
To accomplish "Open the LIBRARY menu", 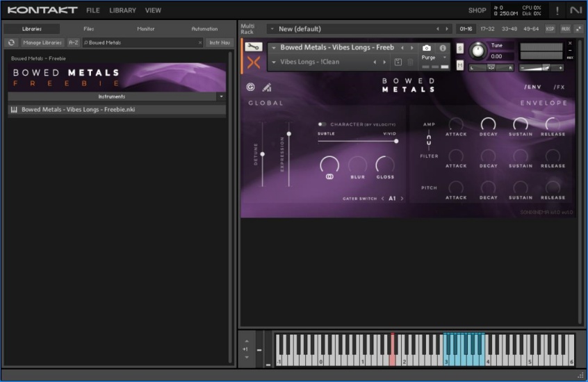I will (122, 10).
